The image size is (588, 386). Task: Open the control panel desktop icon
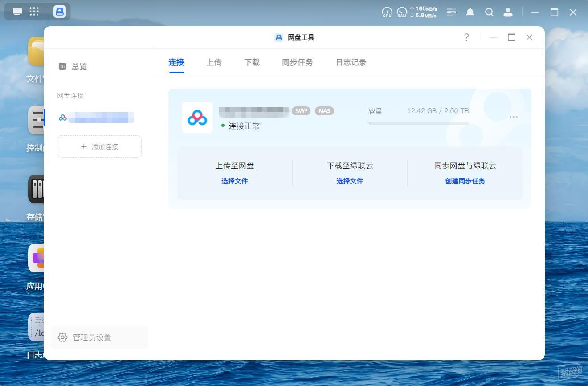[x=36, y=120]
